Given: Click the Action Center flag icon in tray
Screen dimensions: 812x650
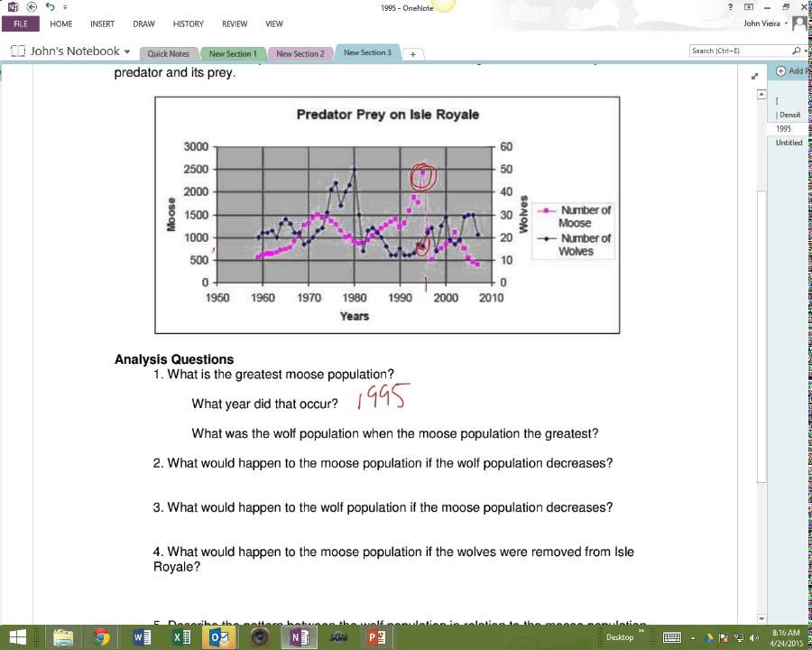Looking at the screenshot, I should [x=724, y=638].
